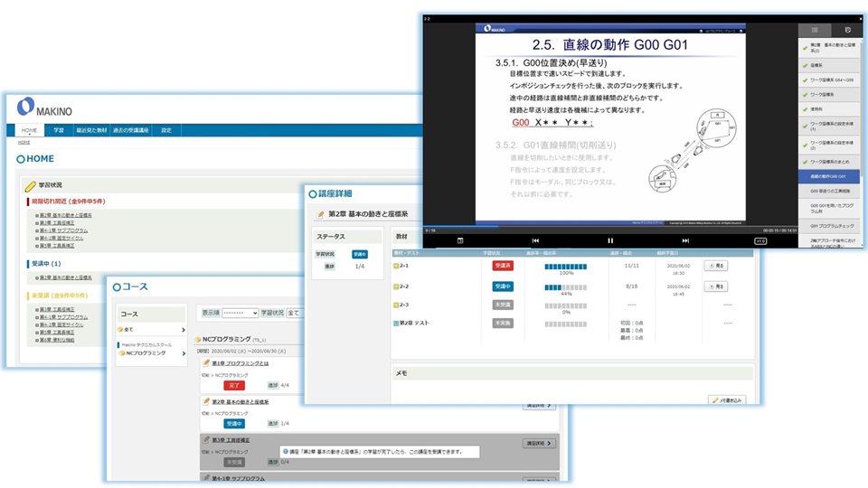Open the 学習状況 filter dropdown
Viewport: 868px width, 488px height.
click(x=292, y=312)
